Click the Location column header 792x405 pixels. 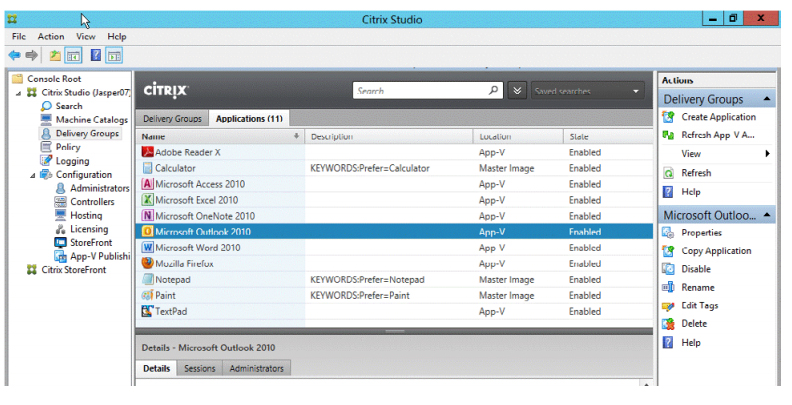point(518,136)
